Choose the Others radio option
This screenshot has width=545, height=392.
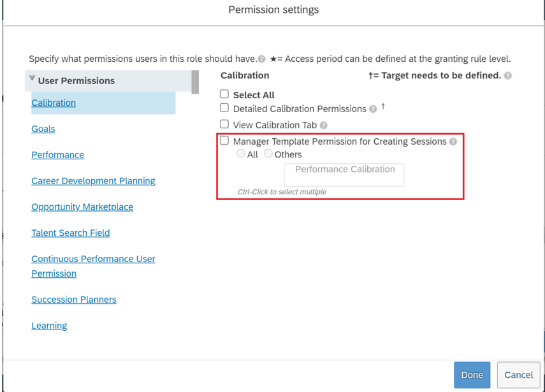coord(268,154)
